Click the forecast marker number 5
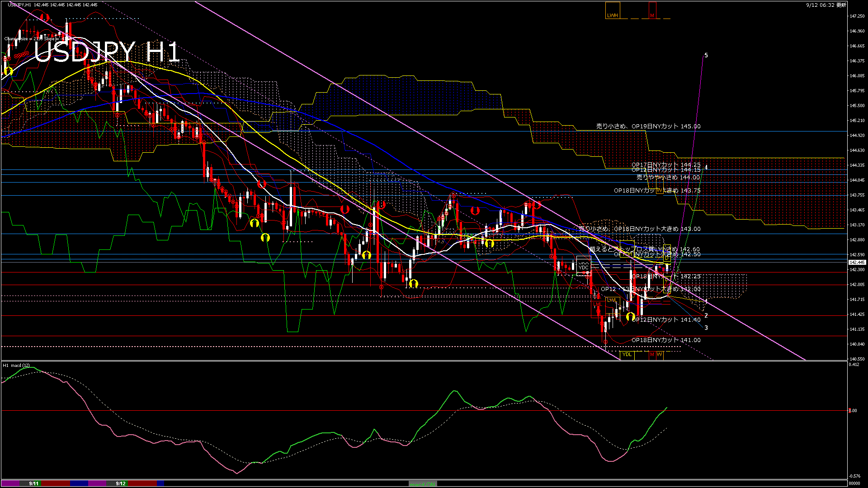This screenshot has width=868, height=488. tap(706, 56)
